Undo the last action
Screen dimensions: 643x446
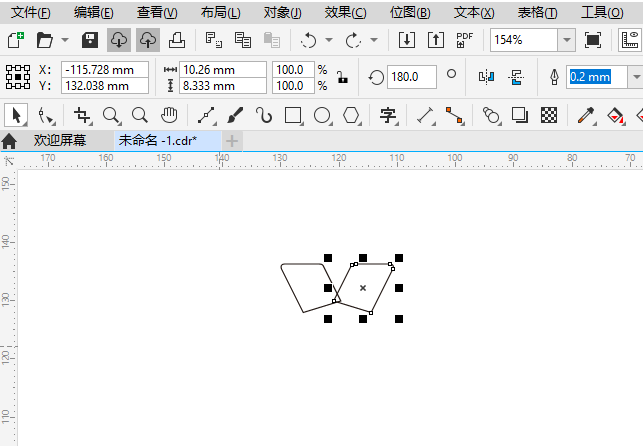click(x=308, y=40)
